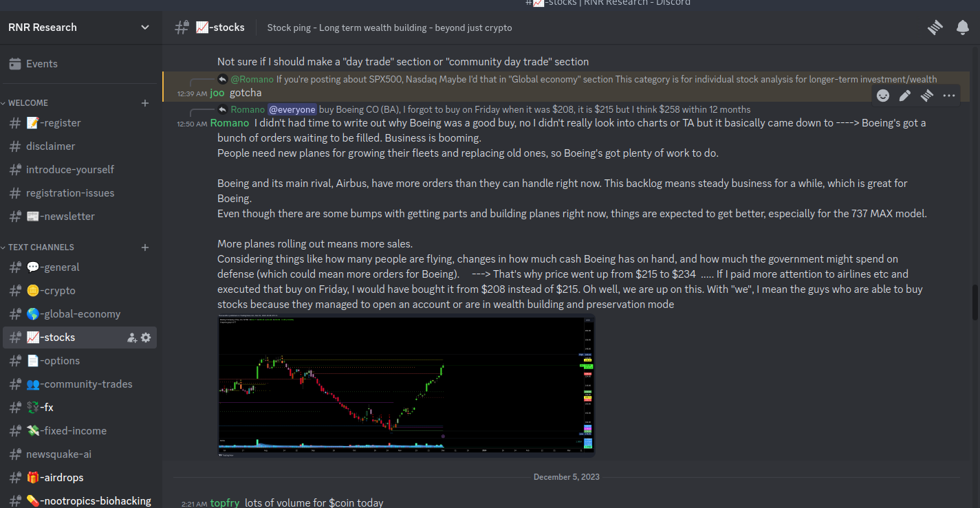Open the disclaimer channel

coord(80,146)
